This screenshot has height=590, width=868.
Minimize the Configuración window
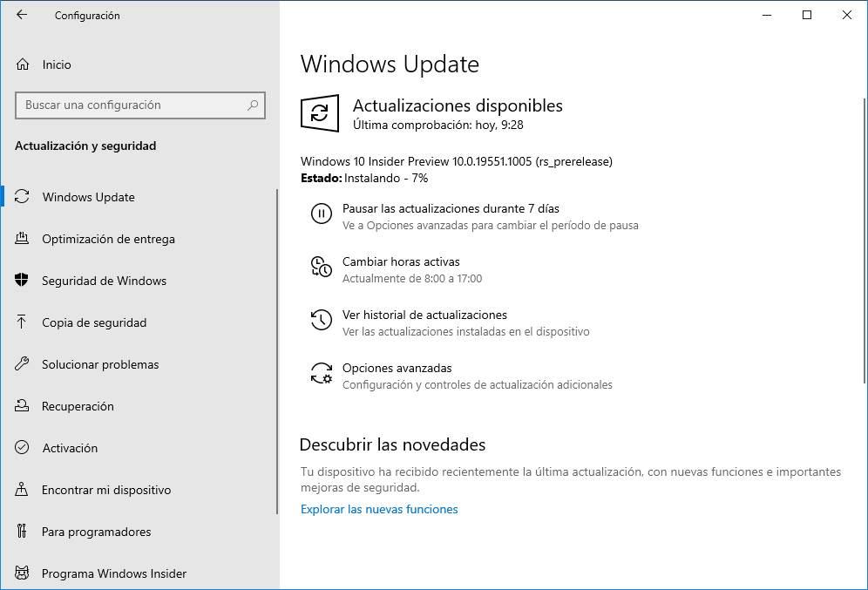(x=767, y=15)
